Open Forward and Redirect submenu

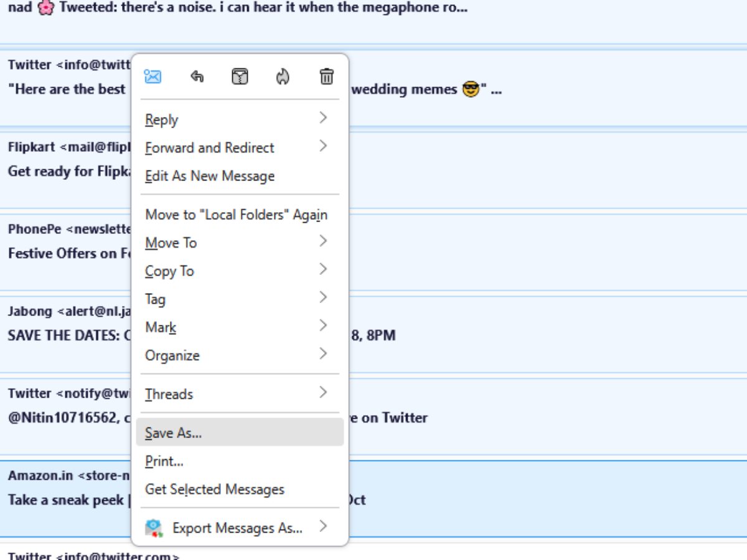240,147
